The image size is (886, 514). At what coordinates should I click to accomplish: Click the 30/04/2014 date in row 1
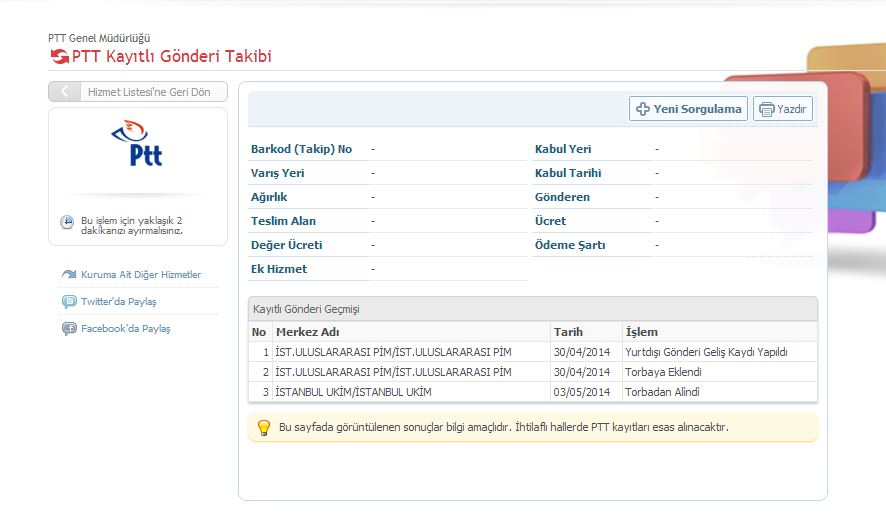(581, 352)
